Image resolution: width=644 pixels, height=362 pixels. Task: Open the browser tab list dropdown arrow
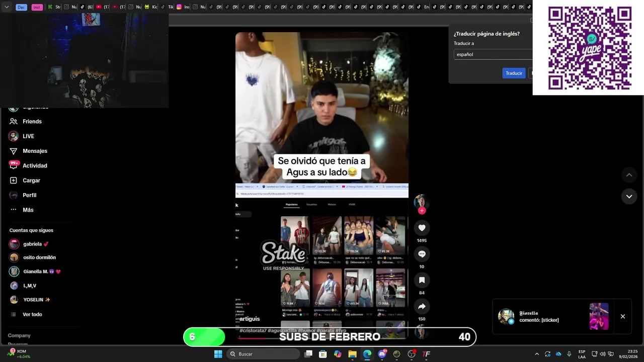click(7, 7)
